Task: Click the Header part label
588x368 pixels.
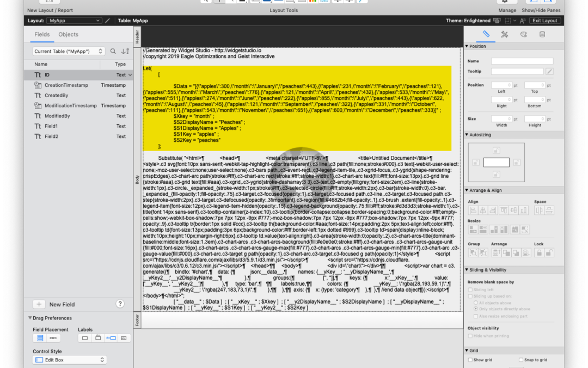Action: pos(137,37)
